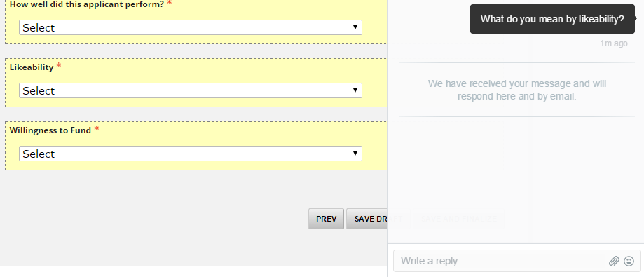The height and width of the screenshot is (277, 644).
Task: Click the faded SAVE AND FINALIZE button
Action: pos(458,219)
